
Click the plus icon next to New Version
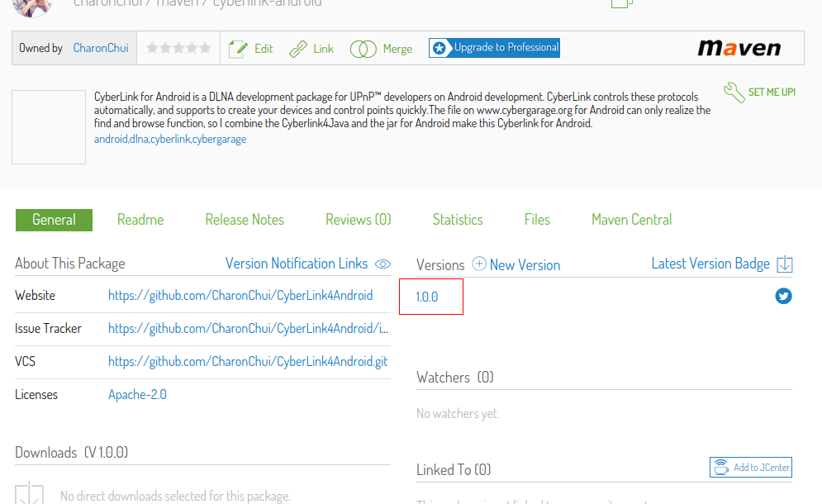pos(478,264)
